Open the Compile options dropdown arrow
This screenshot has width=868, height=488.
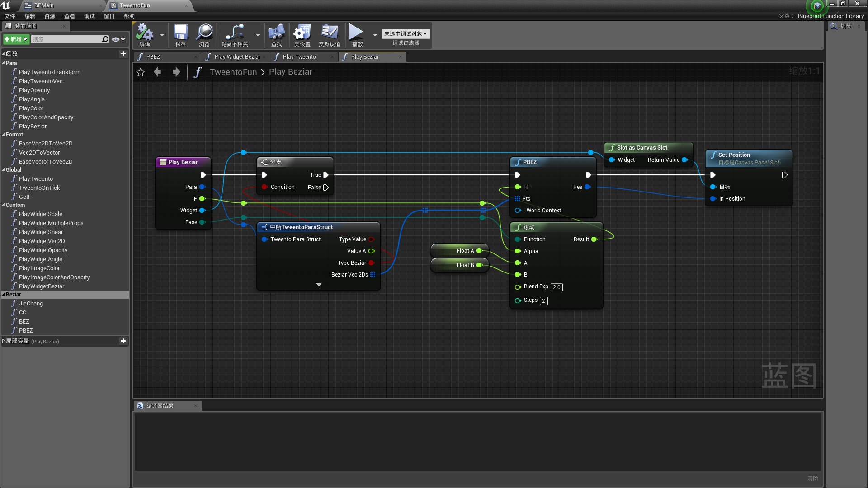162,35
